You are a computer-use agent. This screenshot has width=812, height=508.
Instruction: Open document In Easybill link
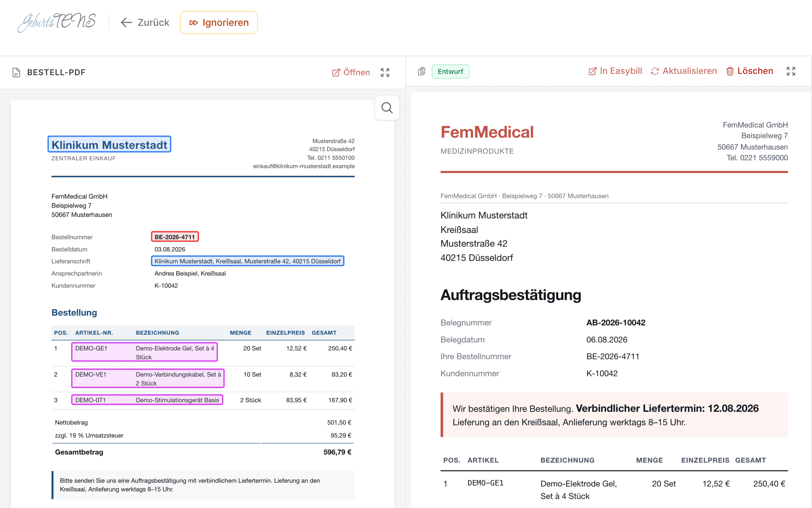[x=615, y=71]
